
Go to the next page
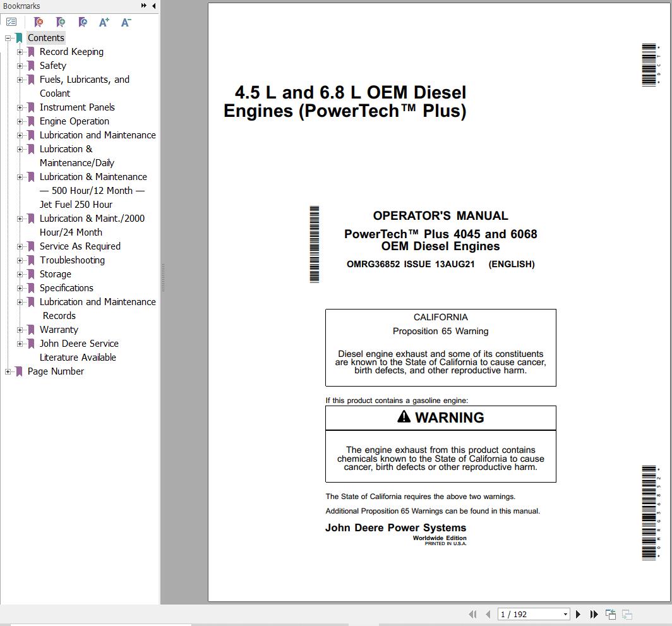pos(578,614)
